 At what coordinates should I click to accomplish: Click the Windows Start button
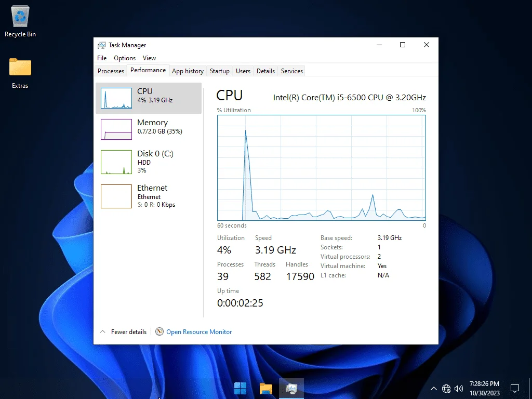pos(240,388)
